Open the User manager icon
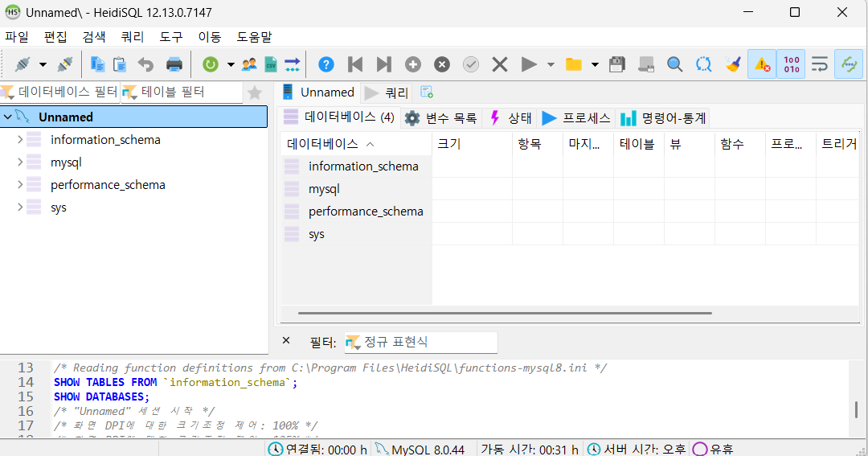868x456 pixels. pos(249,64)
